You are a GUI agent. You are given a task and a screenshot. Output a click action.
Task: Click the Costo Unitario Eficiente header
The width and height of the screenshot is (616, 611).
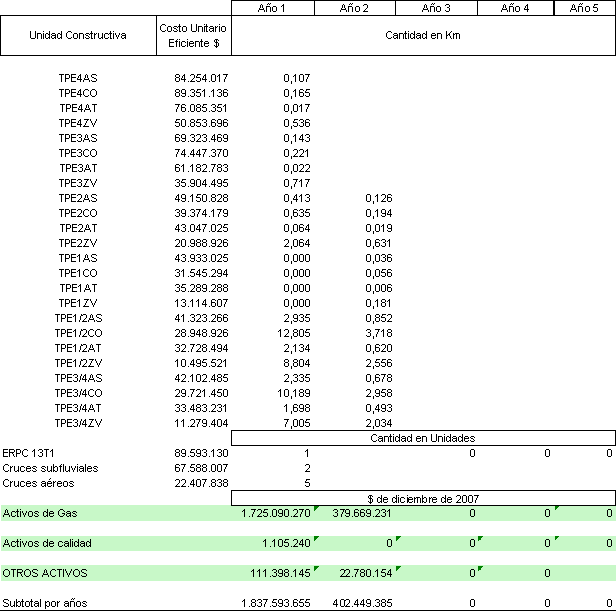[195, 36]
